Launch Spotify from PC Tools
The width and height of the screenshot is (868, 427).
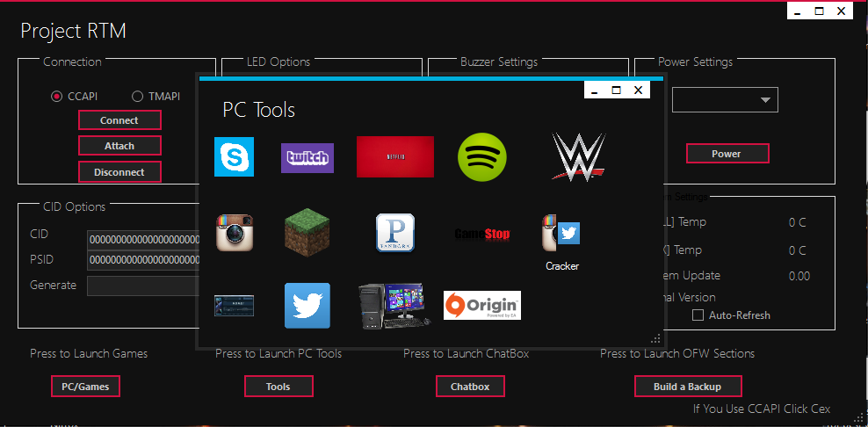[482, 156]
